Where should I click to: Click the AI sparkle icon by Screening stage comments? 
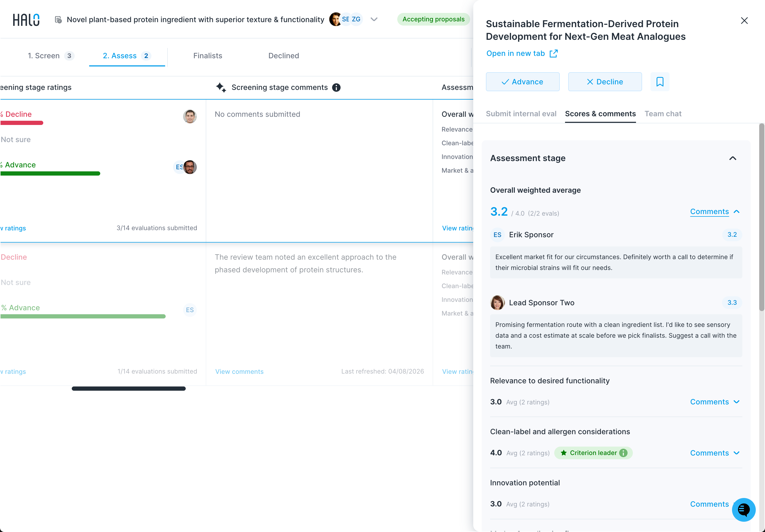(221, 88)
